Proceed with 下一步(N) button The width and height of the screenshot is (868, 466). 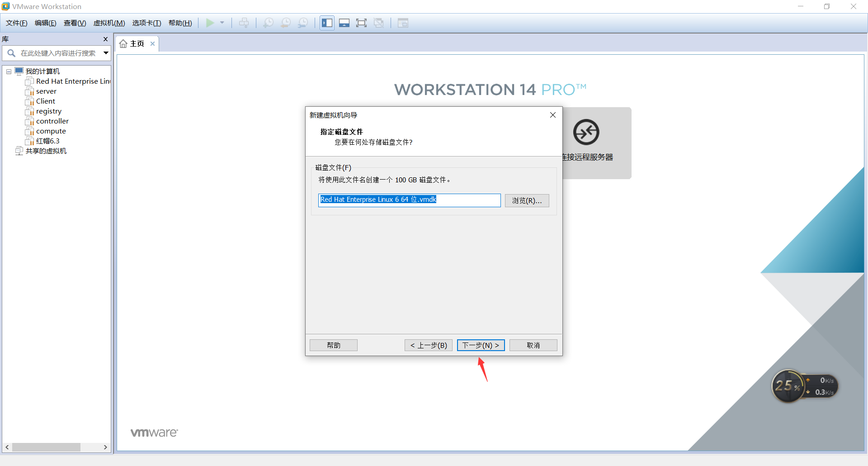pos(481,345)
